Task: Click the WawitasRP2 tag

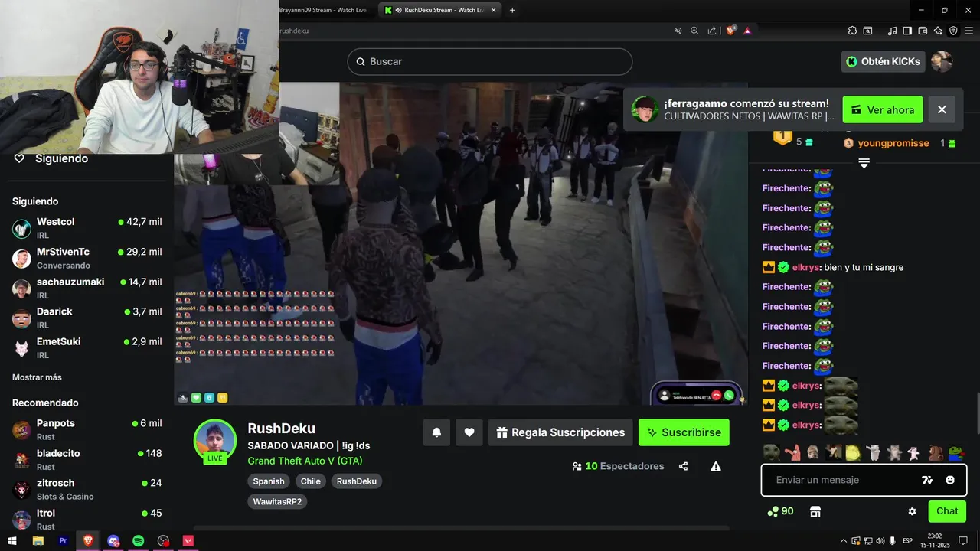Action: 277,502
